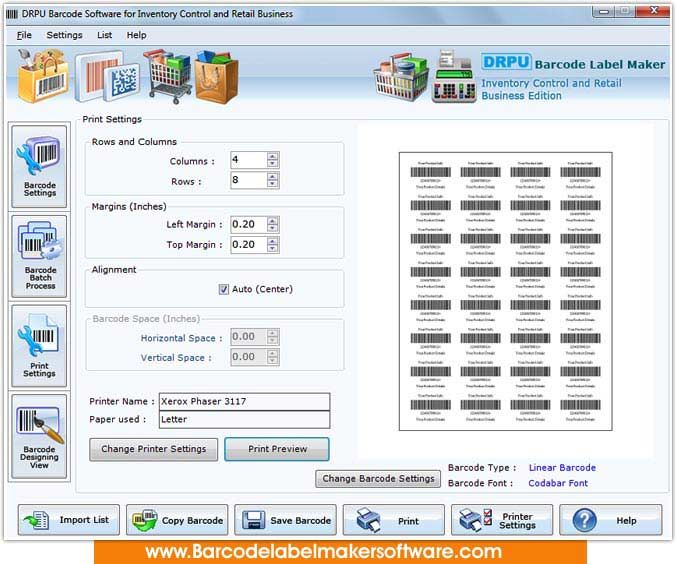Click the Codabar Font value
This screenshot has width=676, height=564.
pos(558,483)
